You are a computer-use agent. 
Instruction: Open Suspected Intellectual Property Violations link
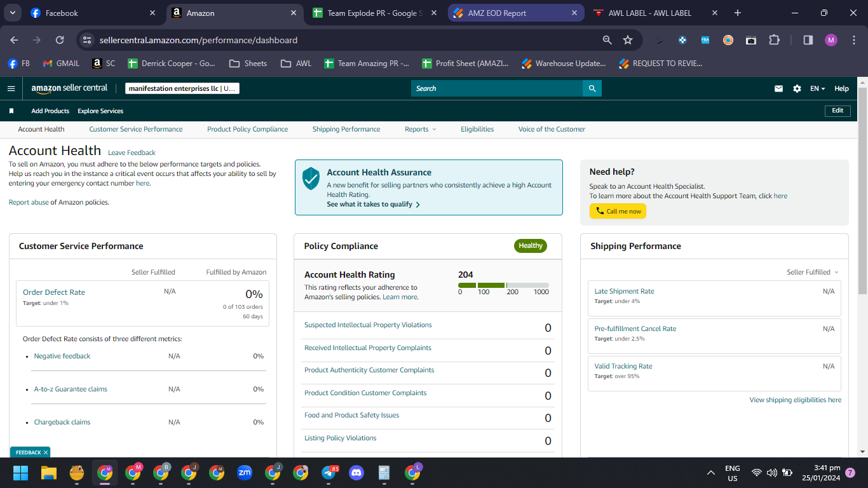pyautogui.click(x=368, y=325)
